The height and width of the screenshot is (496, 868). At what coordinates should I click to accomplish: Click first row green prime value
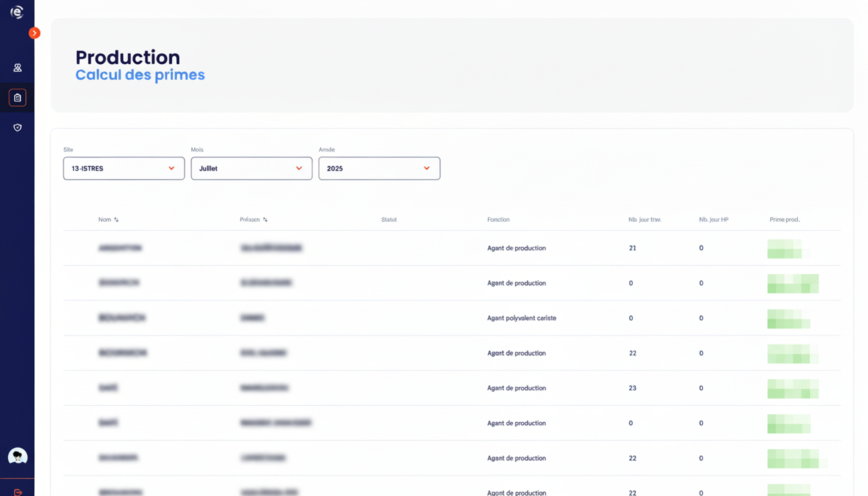(784, 248)
